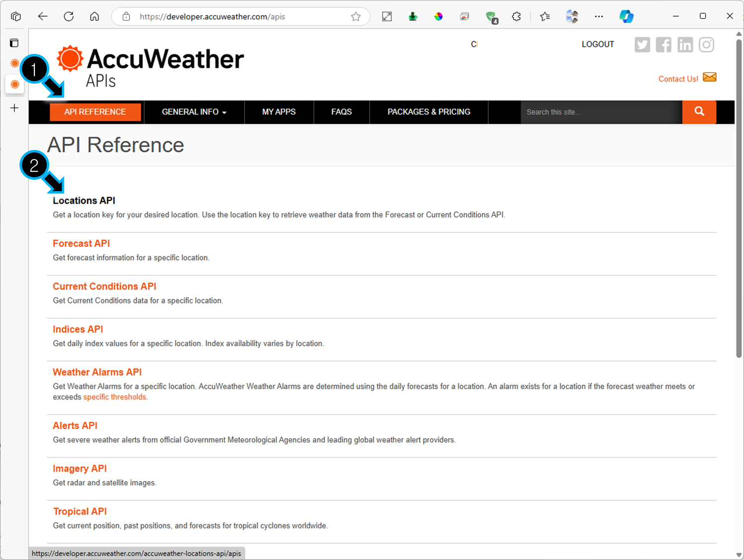Expand the GENERAL INFO dropdown menu
The width and height of the screenshot is (744, 560).
click(x=194, y=112)
